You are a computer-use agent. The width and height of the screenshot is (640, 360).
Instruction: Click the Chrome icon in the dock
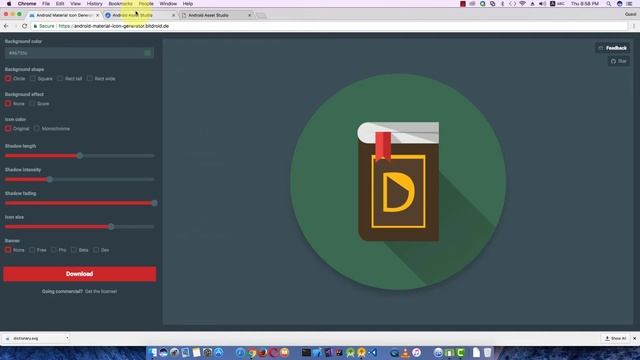click(251, 353)
